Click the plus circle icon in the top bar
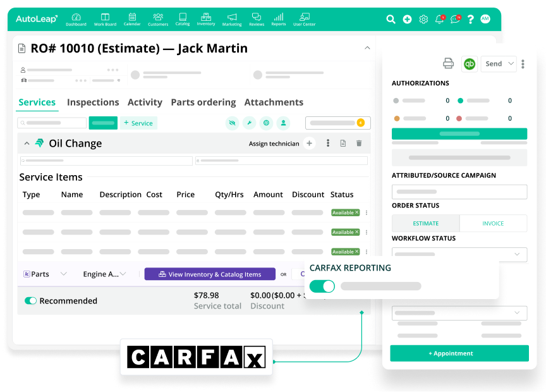Screen dimensions: 546x392 coord(407,19)
